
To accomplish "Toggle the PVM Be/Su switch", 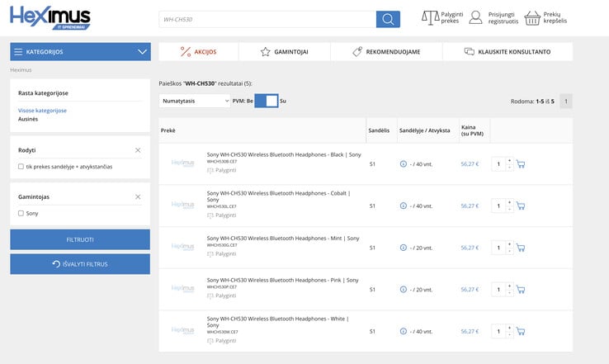I will point(267,101).
